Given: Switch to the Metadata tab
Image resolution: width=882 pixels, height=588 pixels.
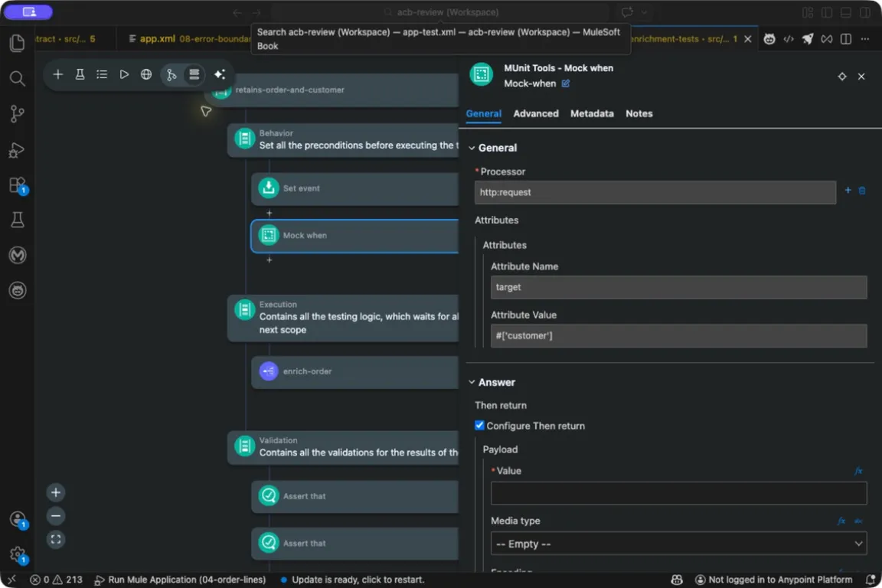Looking at the screenshot, I should [x=592, y=113].
